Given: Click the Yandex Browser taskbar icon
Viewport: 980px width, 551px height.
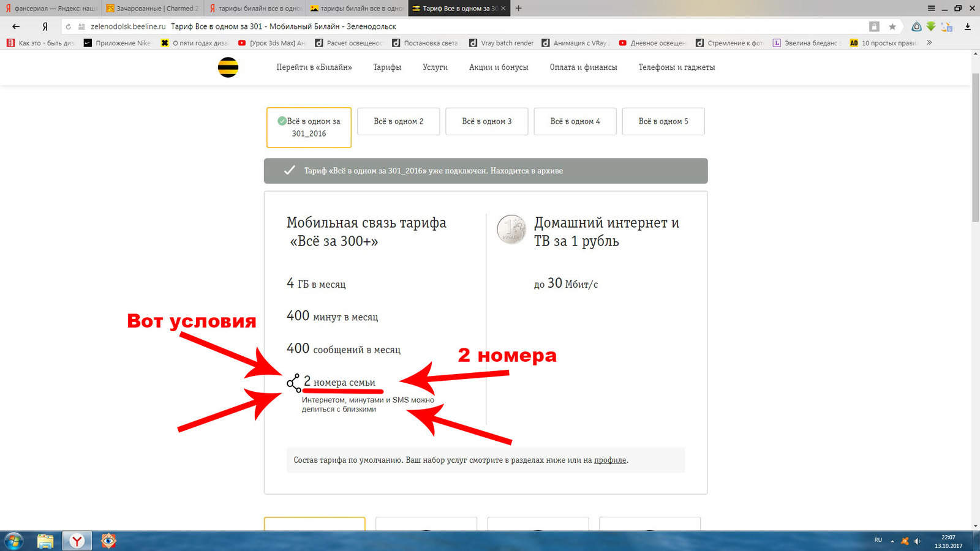Looking at the screenshot, I should click(x=77, y=541).
